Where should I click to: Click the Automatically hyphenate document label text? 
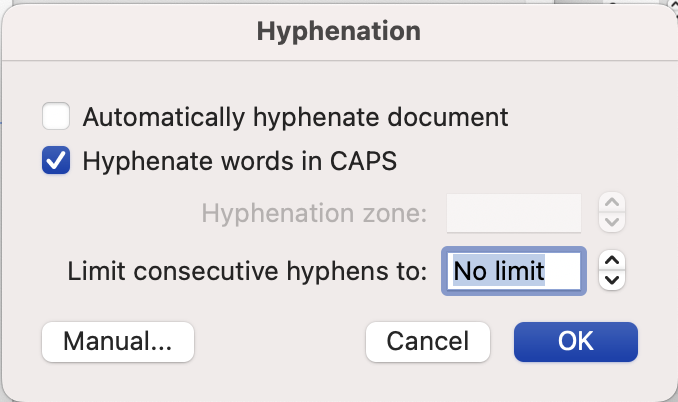(x=295, y=117)
